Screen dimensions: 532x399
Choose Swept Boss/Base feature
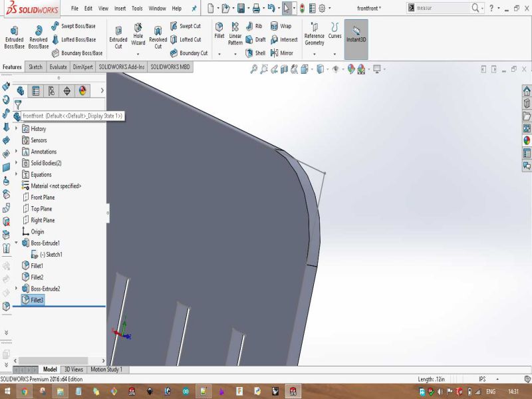[73, 26]
